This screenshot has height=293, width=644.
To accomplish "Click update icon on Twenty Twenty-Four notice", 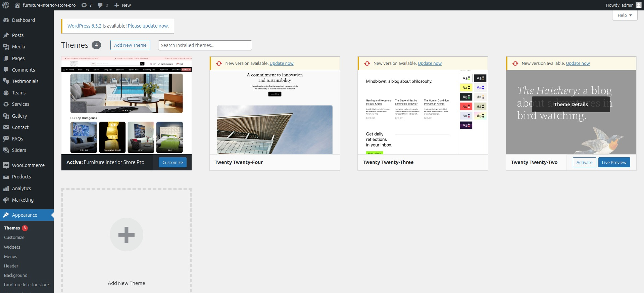I will point(219,63).
